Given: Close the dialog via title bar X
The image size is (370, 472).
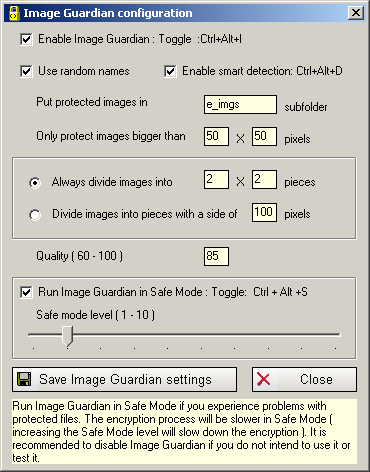Looking at the screenshot, I should (356, 13).
